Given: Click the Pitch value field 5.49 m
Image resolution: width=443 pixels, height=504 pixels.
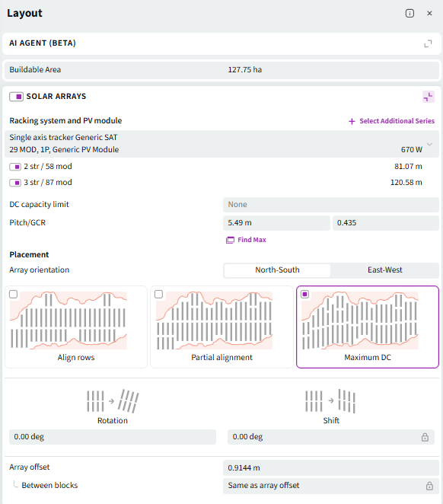Looking at the screenshot, I should (x=276, y=223).
